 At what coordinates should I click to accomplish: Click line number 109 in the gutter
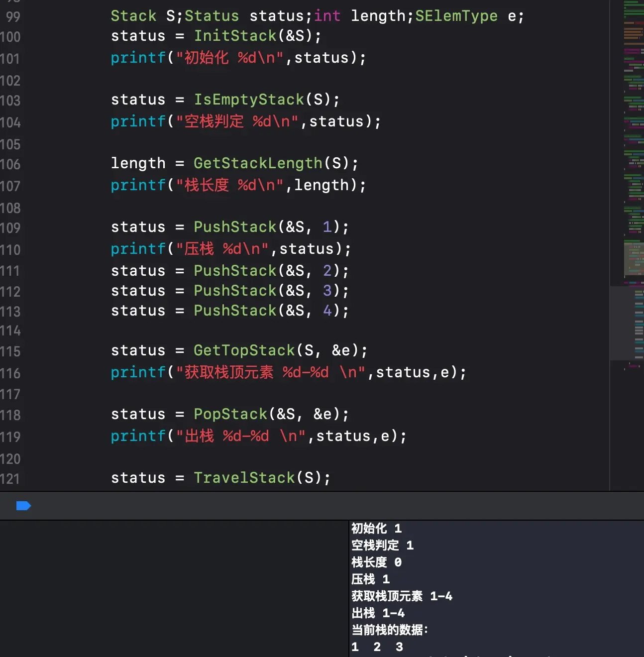point(10,228)
